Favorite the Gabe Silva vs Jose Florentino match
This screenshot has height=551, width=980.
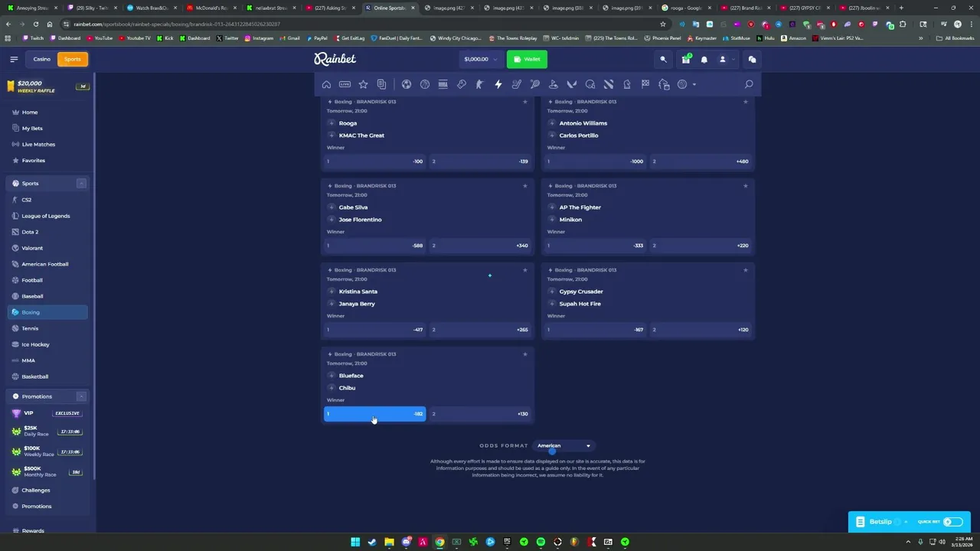[525, 186]
